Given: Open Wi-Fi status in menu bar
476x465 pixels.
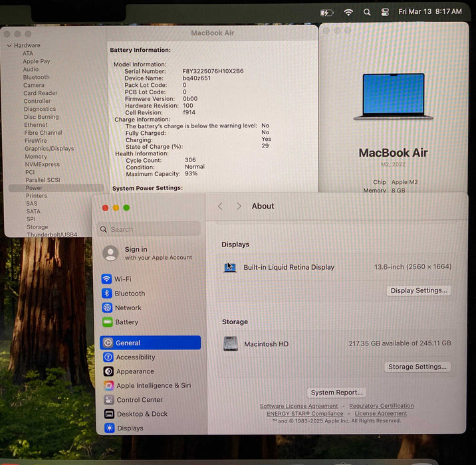Looking at the screenshot, I should (348, 12).
